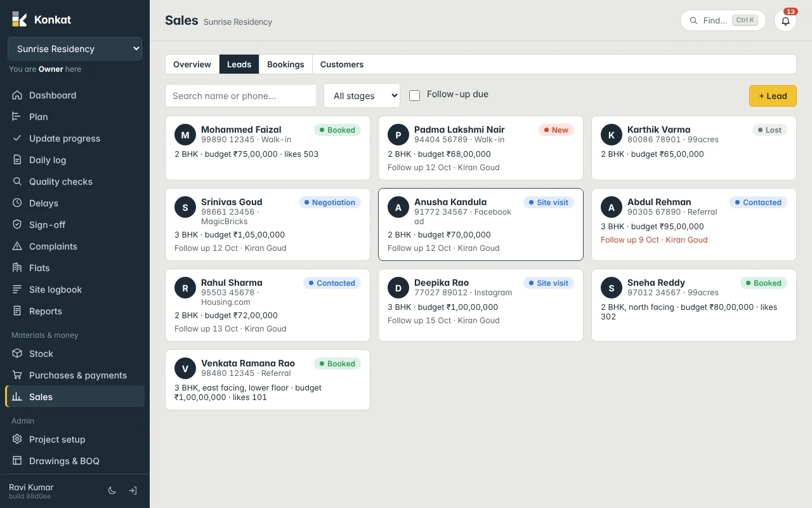Switch to the Bookings tab
812x508 pixels.
(x=285, y=64)
